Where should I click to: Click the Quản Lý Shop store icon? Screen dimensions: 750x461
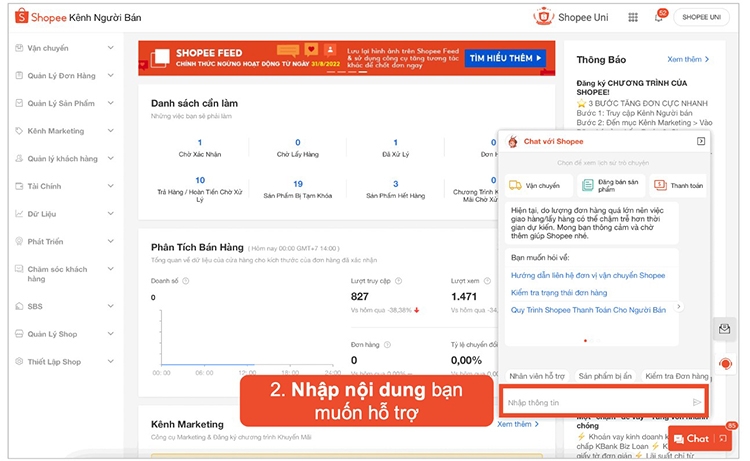point(19,334)
